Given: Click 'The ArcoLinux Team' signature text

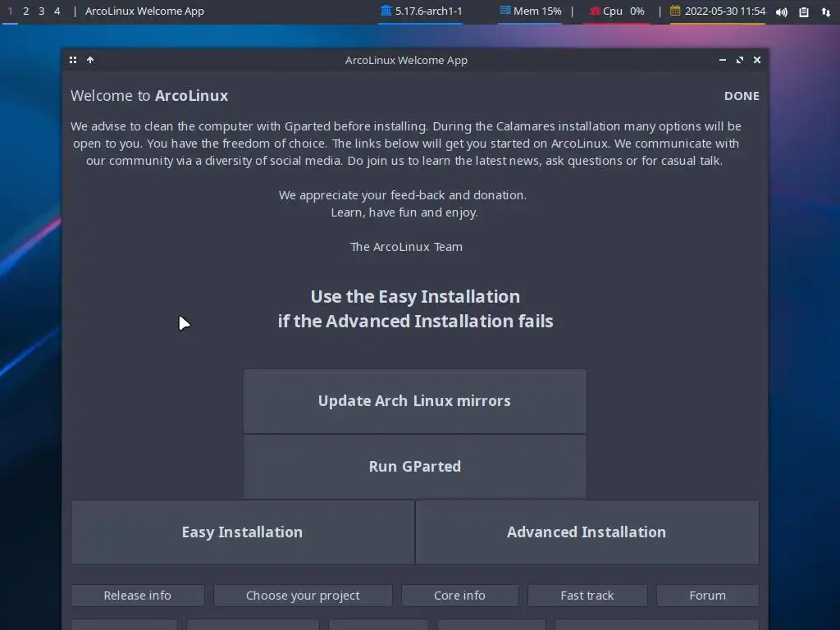Looking at the screenshot, I should pos(406,247).
